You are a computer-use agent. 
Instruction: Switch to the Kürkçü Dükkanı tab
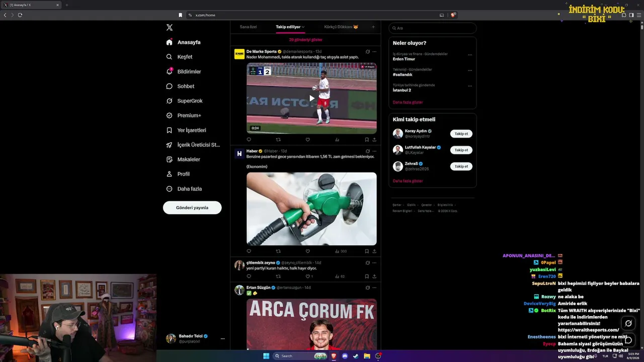341,27
